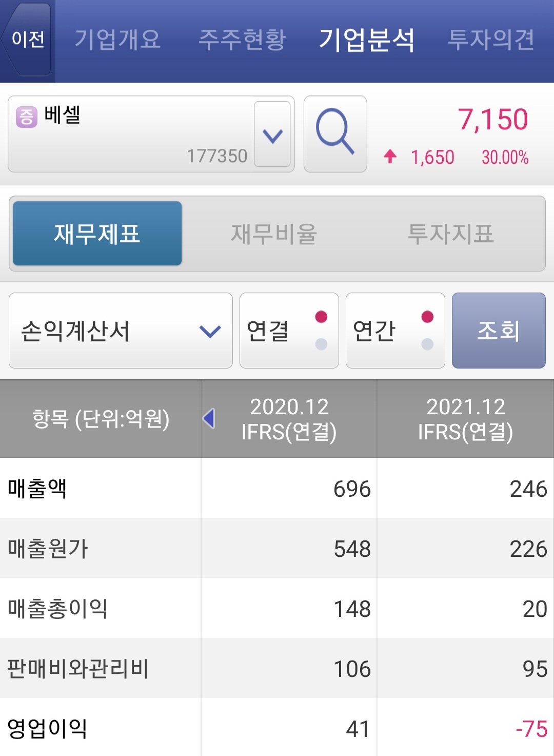Viewport: 554px width, 756px height.
Task: Tap the red up-arrow price change icon
Action: 390,157
